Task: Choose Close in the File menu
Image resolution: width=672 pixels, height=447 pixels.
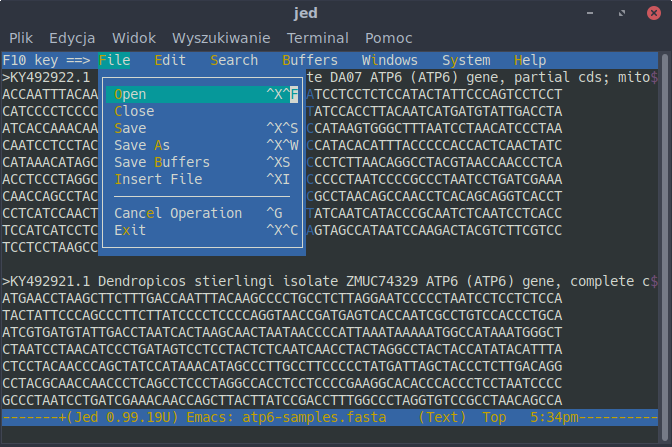Action: pyautogui.click(x=134, y=111)
